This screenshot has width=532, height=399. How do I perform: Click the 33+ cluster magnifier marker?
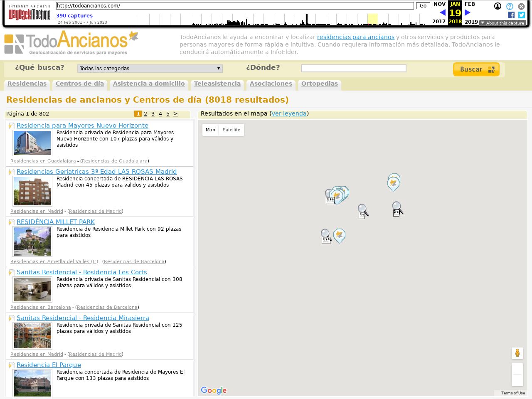(329, 196)
